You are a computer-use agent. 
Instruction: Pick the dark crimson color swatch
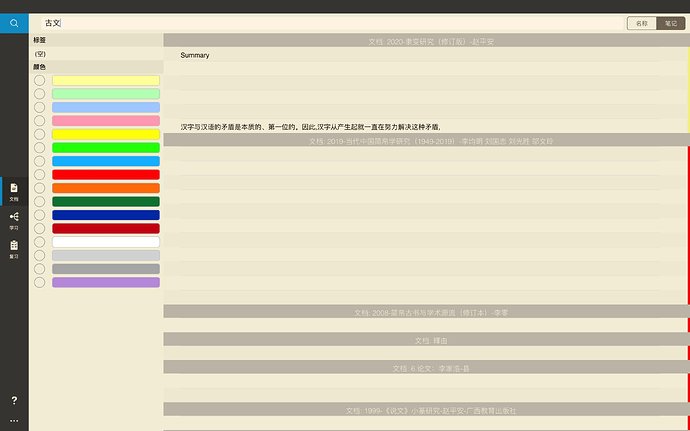106,228
